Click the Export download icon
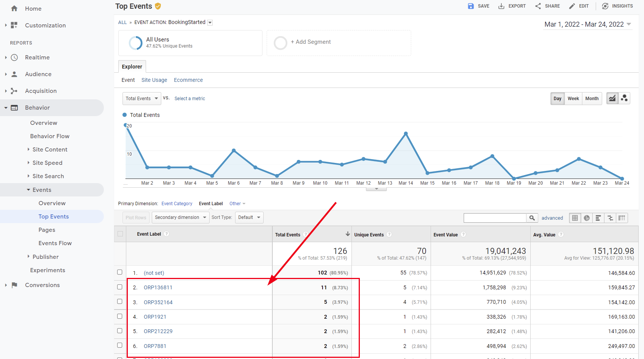Screen dimensions: 644x359 501,6
